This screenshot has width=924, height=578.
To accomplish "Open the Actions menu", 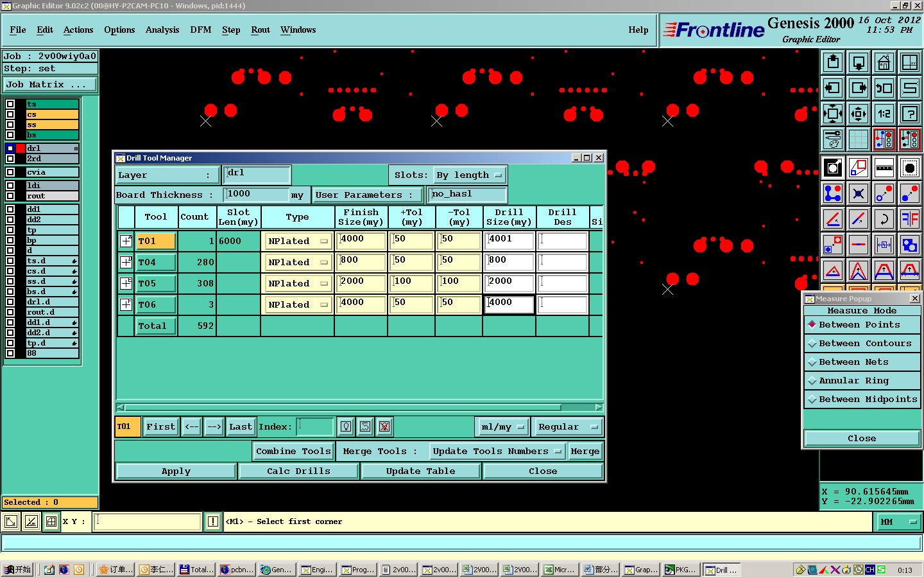I will [x=78, y=30].
